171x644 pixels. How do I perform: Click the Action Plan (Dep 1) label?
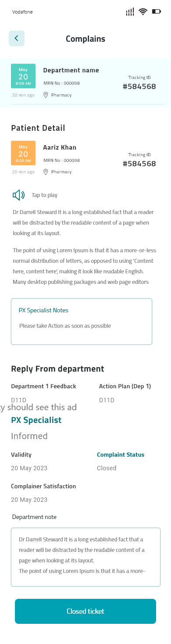(125, 386)
